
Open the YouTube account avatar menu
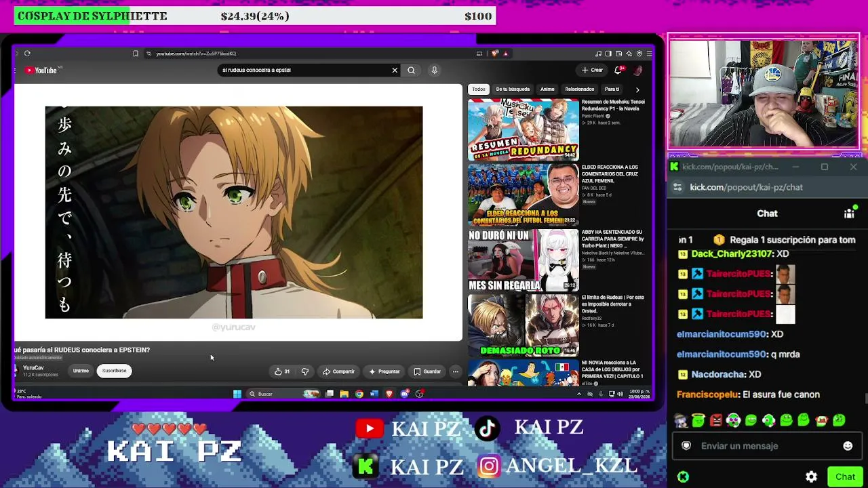click(x=637, y=70)
